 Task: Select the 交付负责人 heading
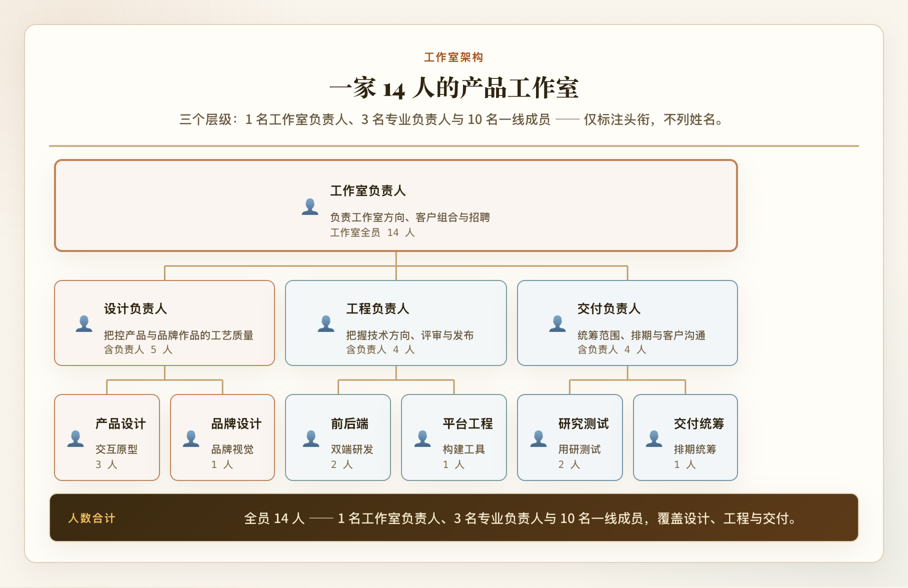(x=609, y=308)
